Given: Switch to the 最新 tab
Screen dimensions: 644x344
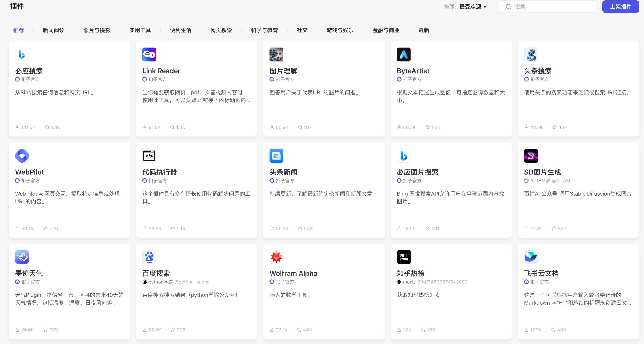Looking at the screenshot, I should [424, 30].
